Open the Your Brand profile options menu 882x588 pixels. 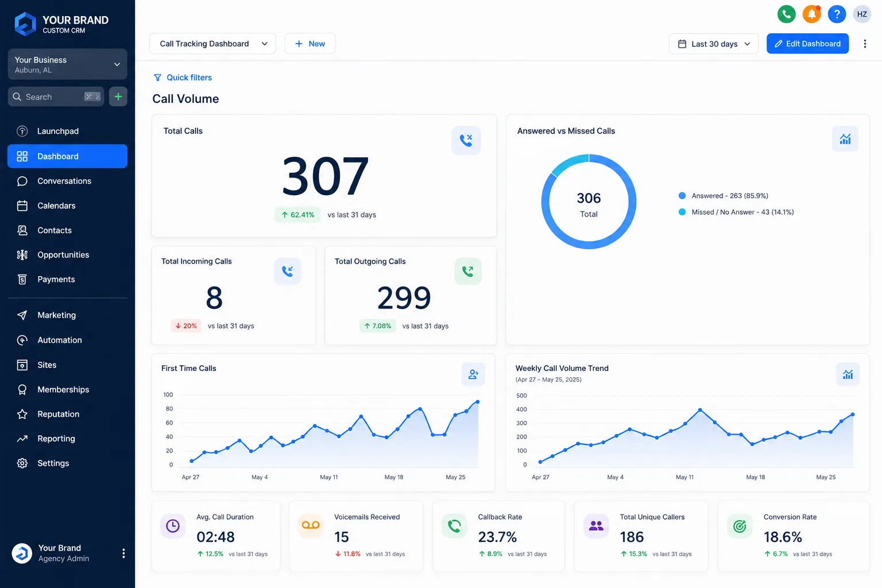coord(123,553)
